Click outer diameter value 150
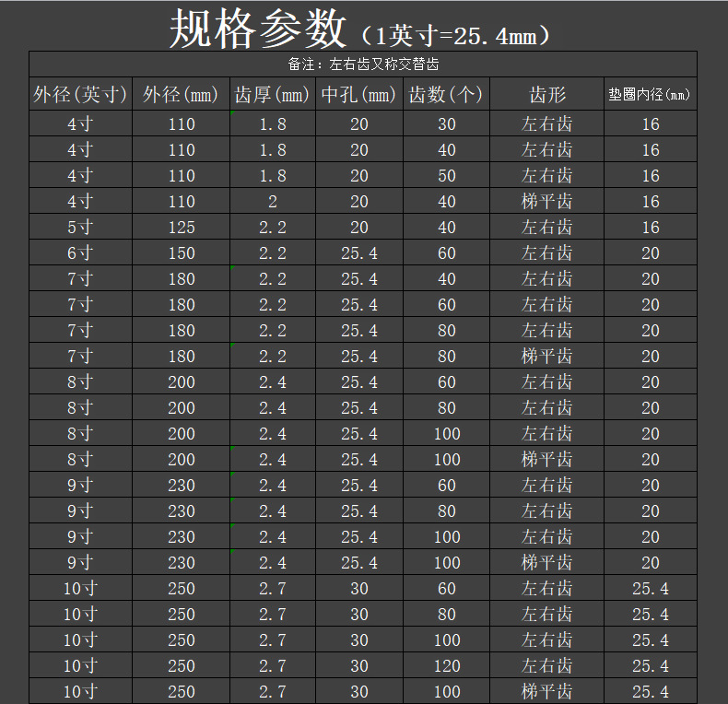The height and width of the screenshot is (704, 728). pyautogui.click(x=181, y=253)
